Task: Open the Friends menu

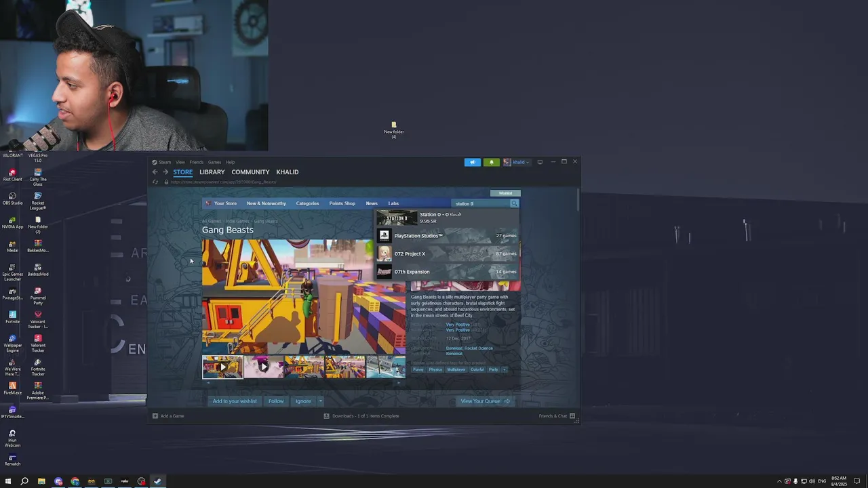Action: point(197,163)
